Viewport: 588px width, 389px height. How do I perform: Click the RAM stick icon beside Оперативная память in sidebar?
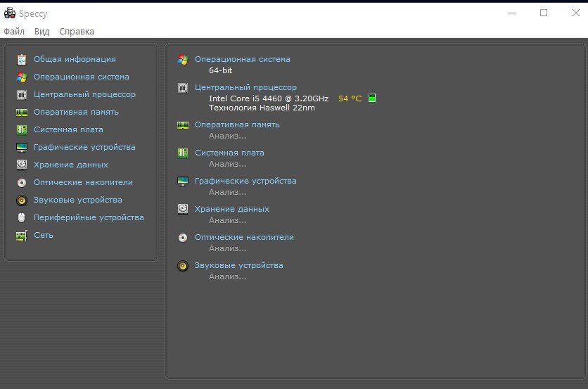tap(22, 112)
